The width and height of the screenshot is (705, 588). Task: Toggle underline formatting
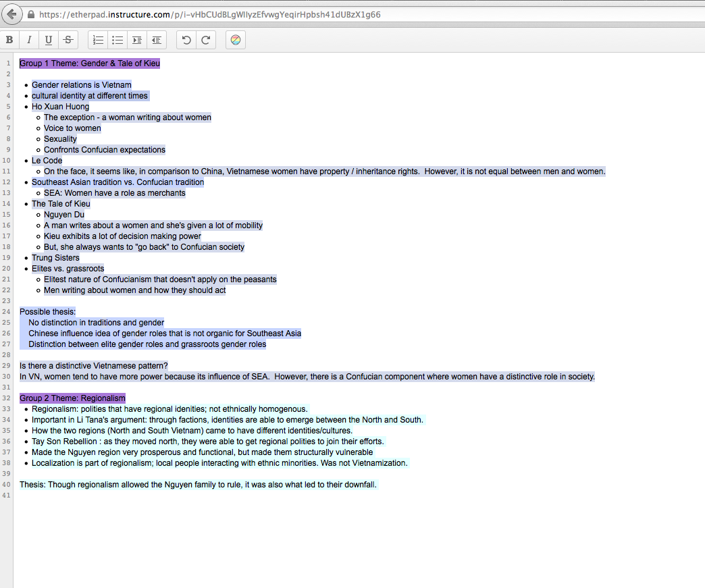(49, 40)
